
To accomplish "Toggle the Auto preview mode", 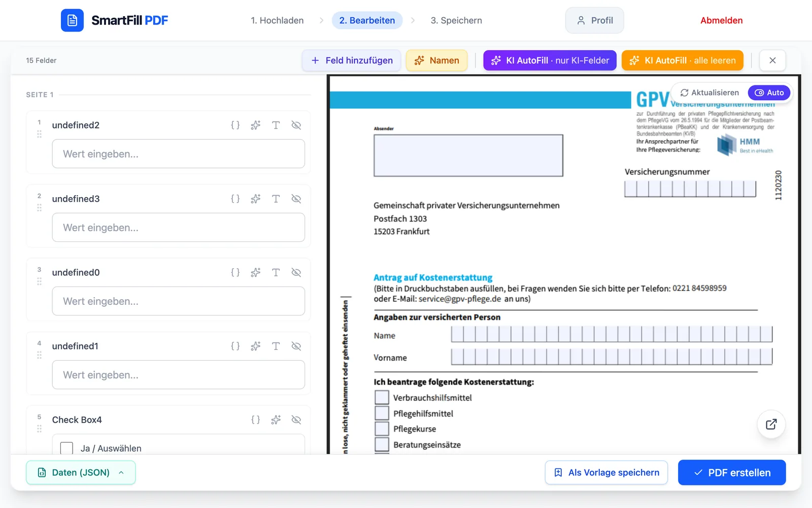I will coord(769,92).
